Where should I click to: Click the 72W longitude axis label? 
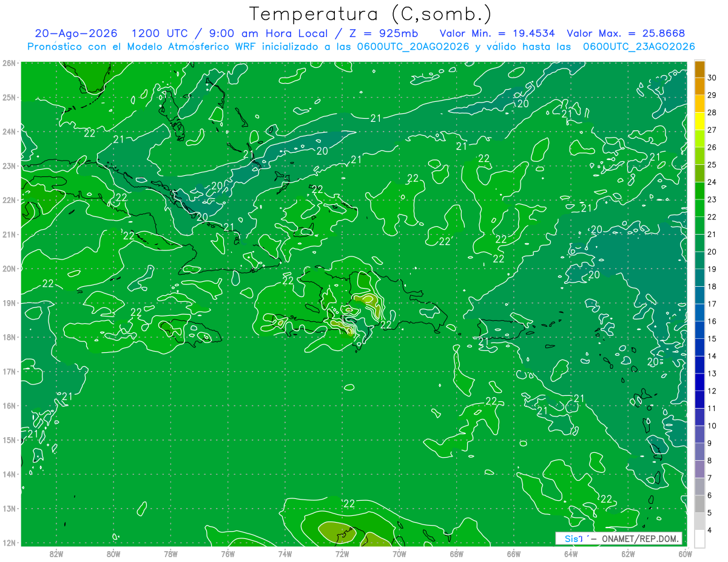click(342, 554)
